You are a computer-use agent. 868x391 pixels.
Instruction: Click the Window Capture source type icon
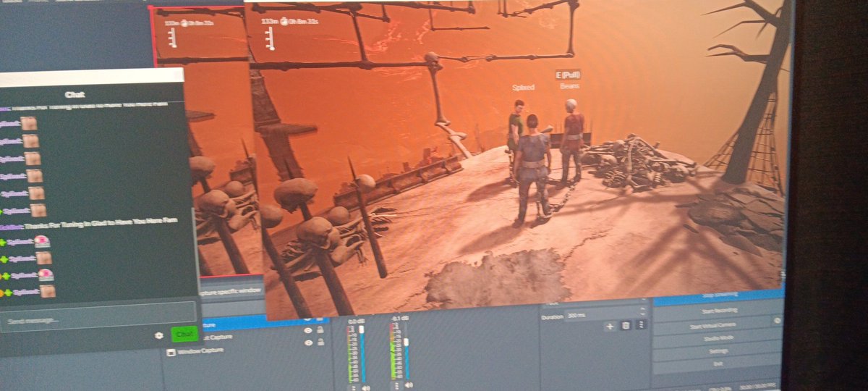(x=171, y=352)
